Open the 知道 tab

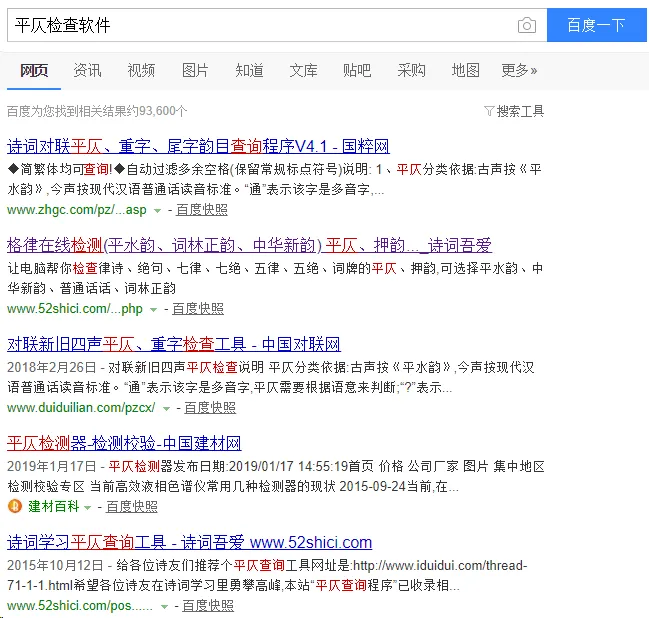pos(249,70)
